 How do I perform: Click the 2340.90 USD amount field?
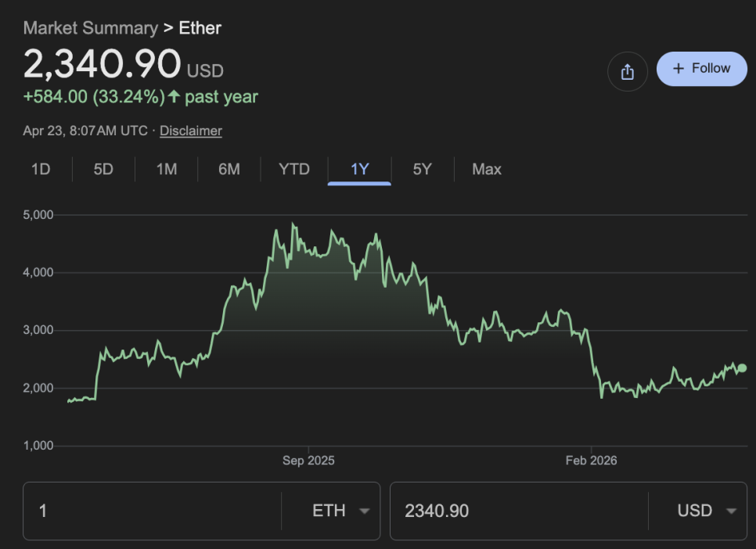[x=517, y=511]
